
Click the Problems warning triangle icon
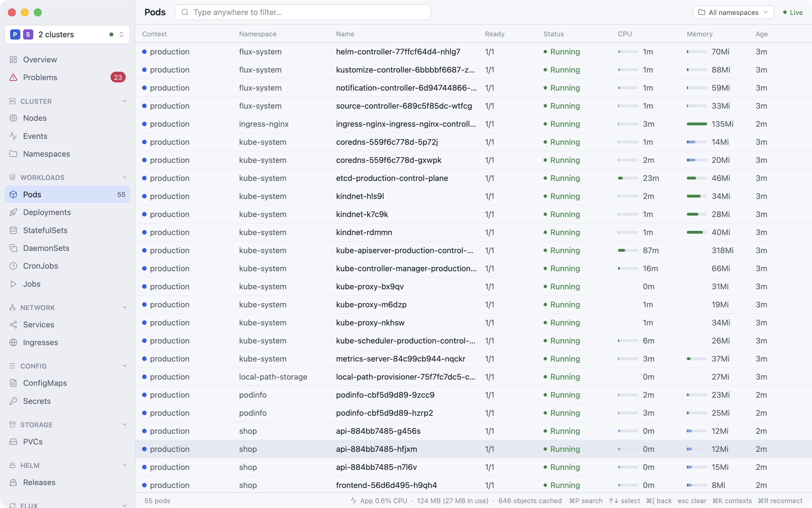coord(13,77)
